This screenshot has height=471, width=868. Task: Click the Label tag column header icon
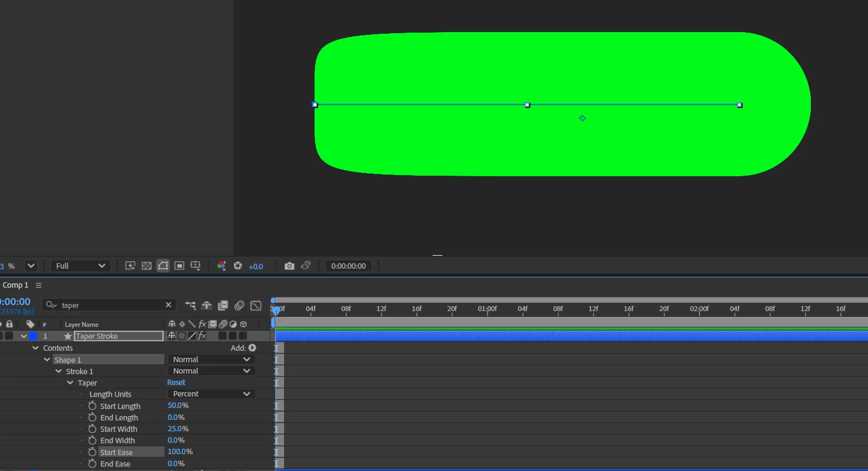tap(30, 324)
